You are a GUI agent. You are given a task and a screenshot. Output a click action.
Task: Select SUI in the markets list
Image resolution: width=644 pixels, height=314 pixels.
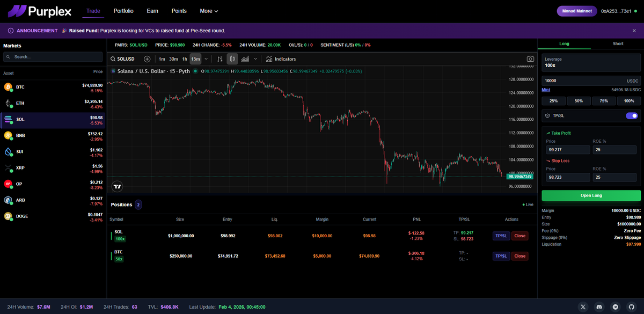click(53, 151)
